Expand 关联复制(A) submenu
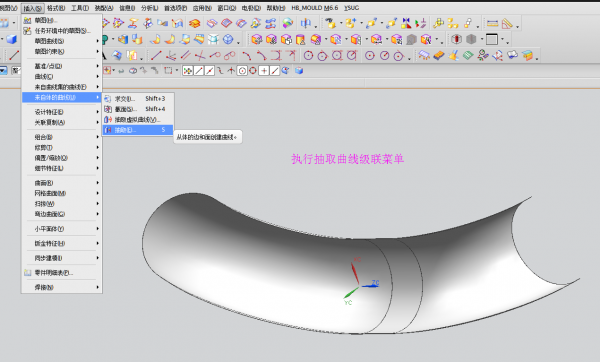The image size is (600, 362). point(61,122)
